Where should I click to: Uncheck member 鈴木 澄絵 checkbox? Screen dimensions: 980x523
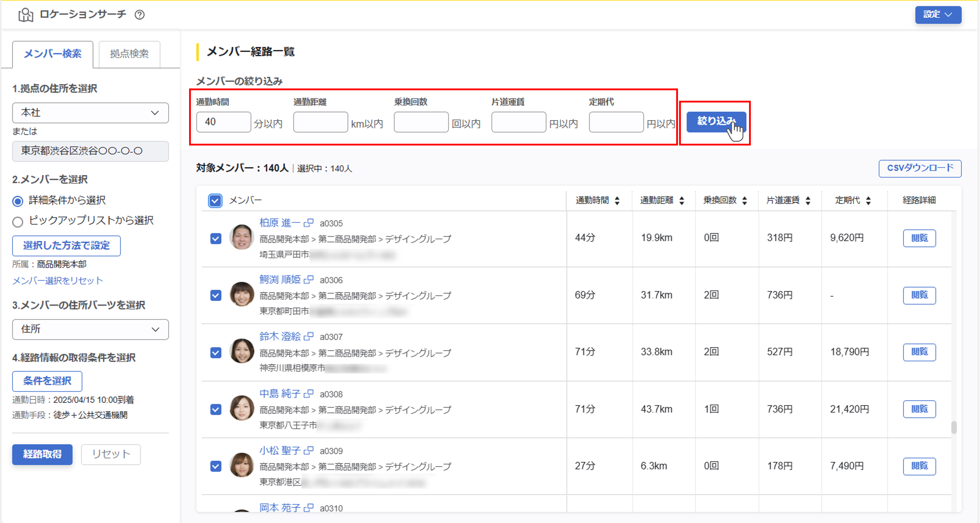[216, 353]
